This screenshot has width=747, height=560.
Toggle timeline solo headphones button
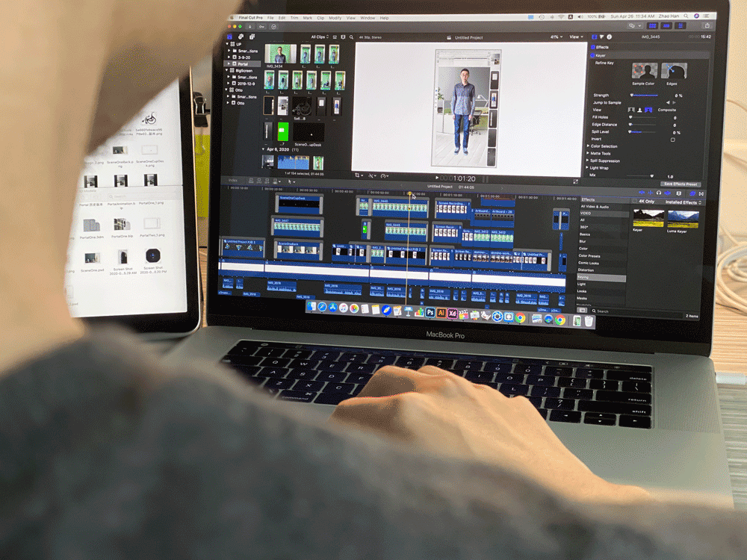pos(659,193)
